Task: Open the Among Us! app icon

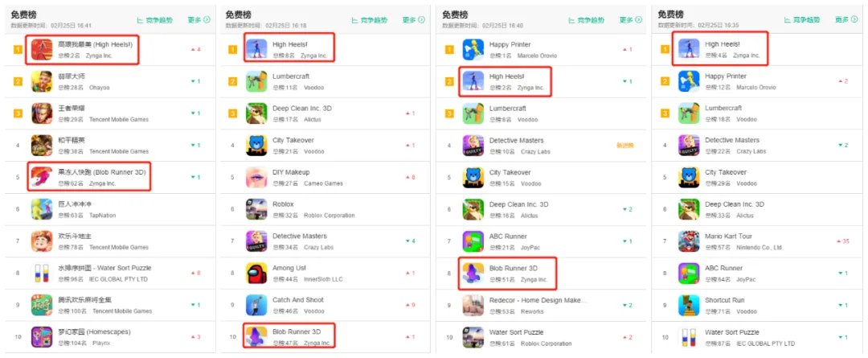Action: 256,274
